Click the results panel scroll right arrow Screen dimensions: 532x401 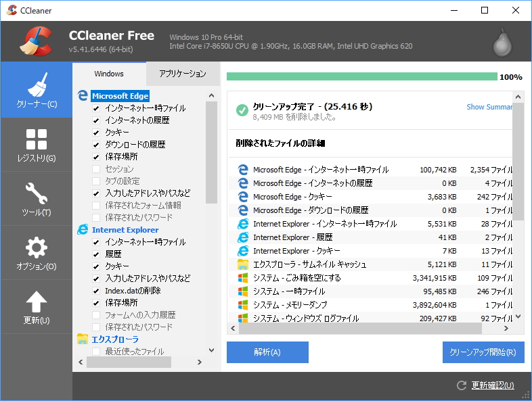tap(506, 328)
